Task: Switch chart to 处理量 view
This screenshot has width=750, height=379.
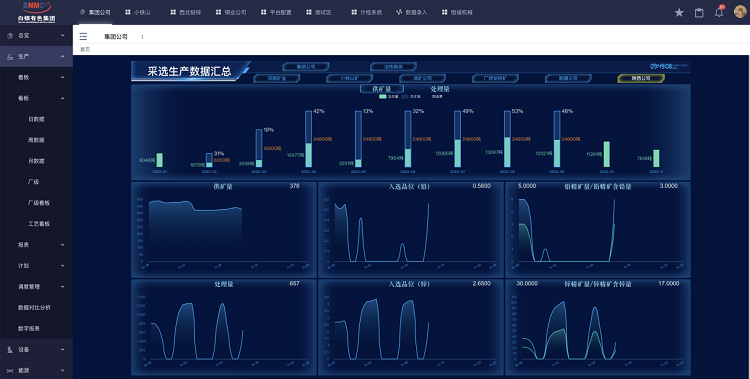Action: coord(440,89)
